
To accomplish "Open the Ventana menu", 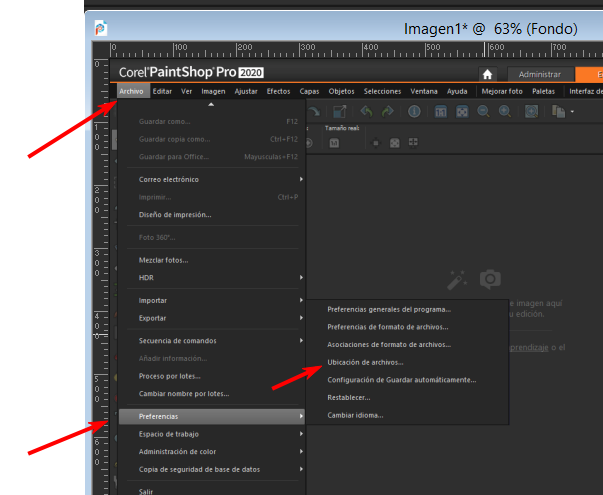I will pyautogui.click(x=424, y=91).
